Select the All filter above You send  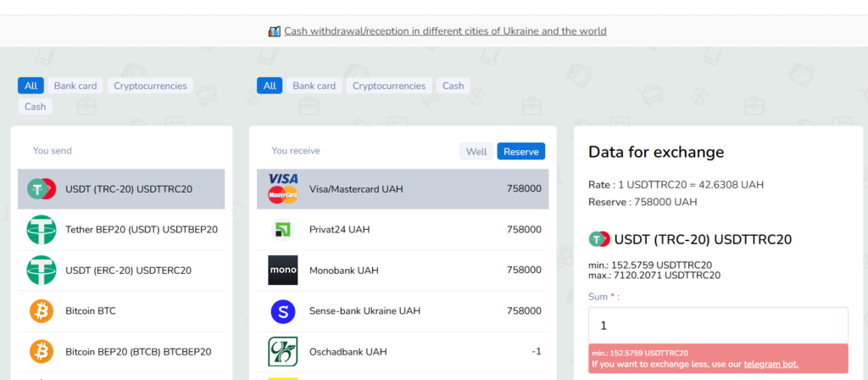[31, 86]
